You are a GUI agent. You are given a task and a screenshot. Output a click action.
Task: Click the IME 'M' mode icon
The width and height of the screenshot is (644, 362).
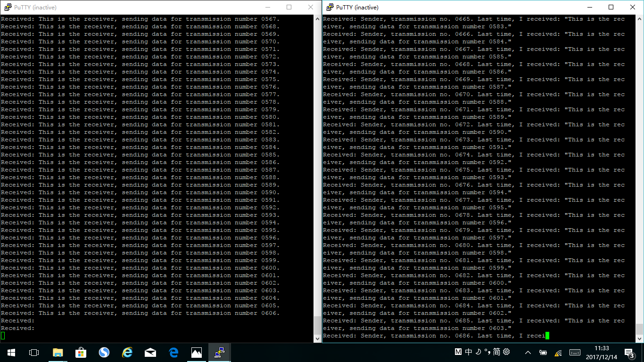[458, 352]
